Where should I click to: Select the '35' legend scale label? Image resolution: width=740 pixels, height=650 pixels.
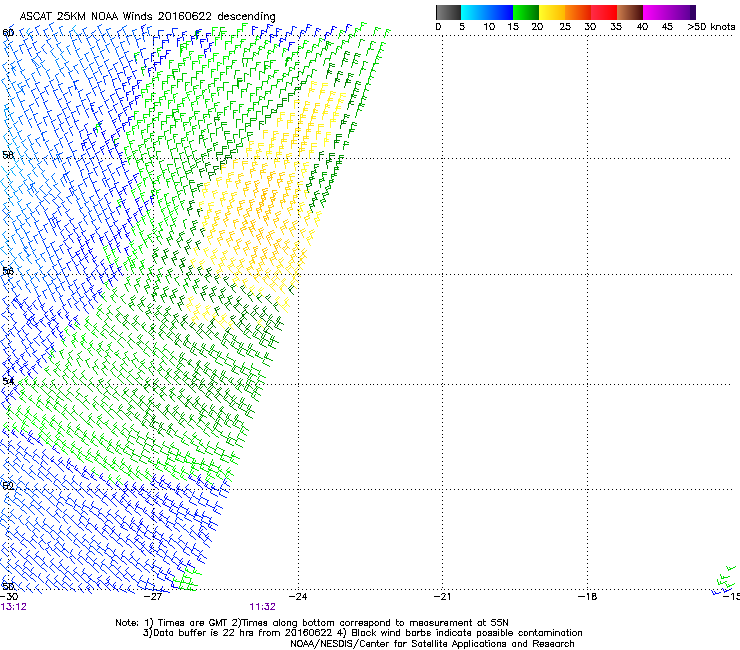click(616, 27)
